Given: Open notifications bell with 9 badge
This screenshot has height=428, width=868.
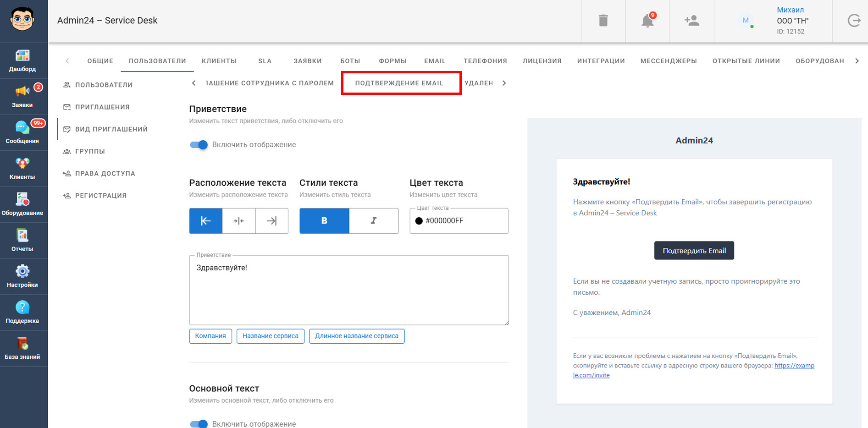Looking at the screenshot, I should pos(647,21).
